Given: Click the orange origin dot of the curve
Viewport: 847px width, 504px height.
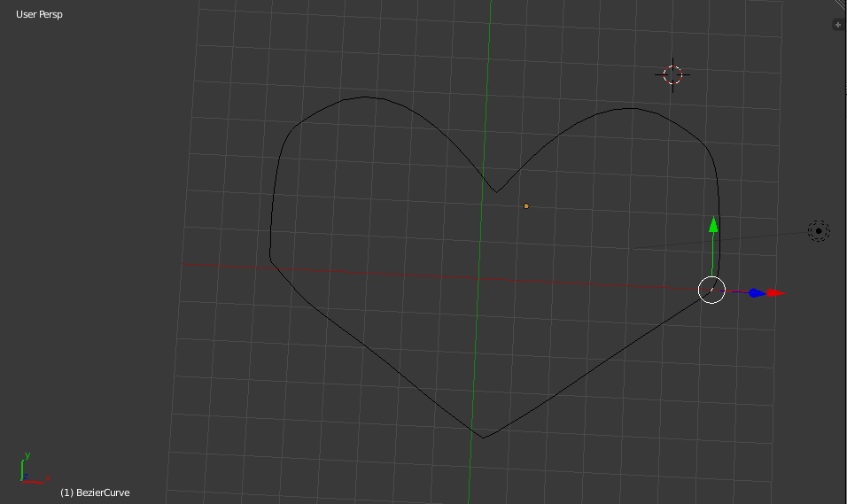Looking at the screenshot, I should click(x=526, y=205).
